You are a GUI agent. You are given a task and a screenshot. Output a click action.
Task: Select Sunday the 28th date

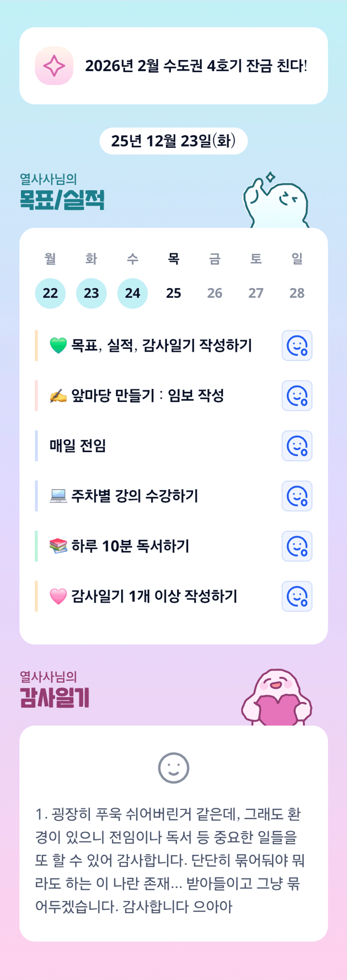pyautogui.click(x=297, y=293)
